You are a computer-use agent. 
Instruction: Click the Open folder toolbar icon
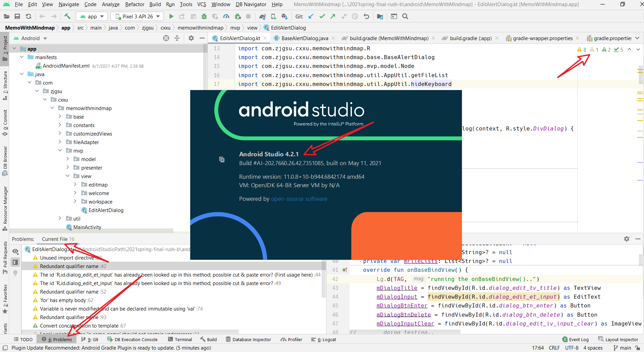click(x=6, y=16)
